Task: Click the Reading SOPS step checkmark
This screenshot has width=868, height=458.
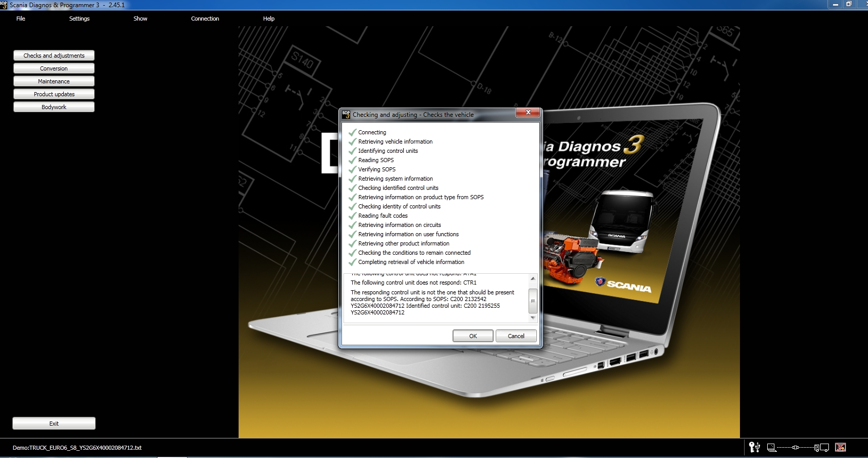Action: coord(352,160)
